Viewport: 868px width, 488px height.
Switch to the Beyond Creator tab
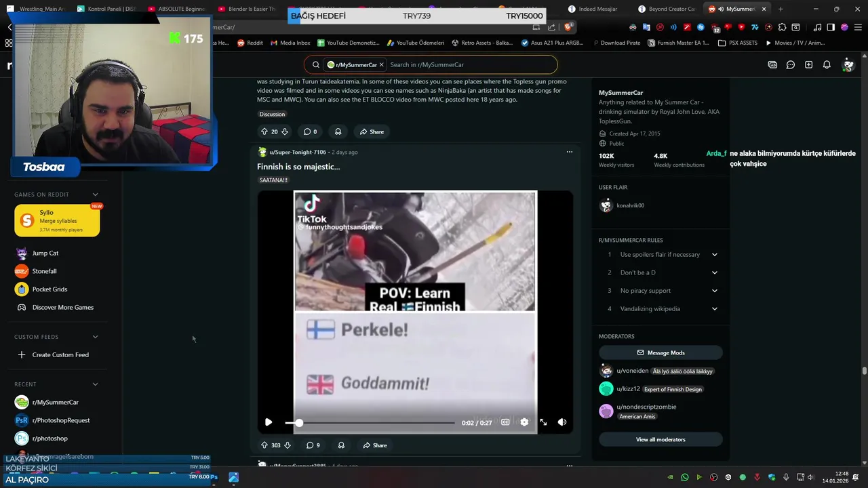point(667,9)
